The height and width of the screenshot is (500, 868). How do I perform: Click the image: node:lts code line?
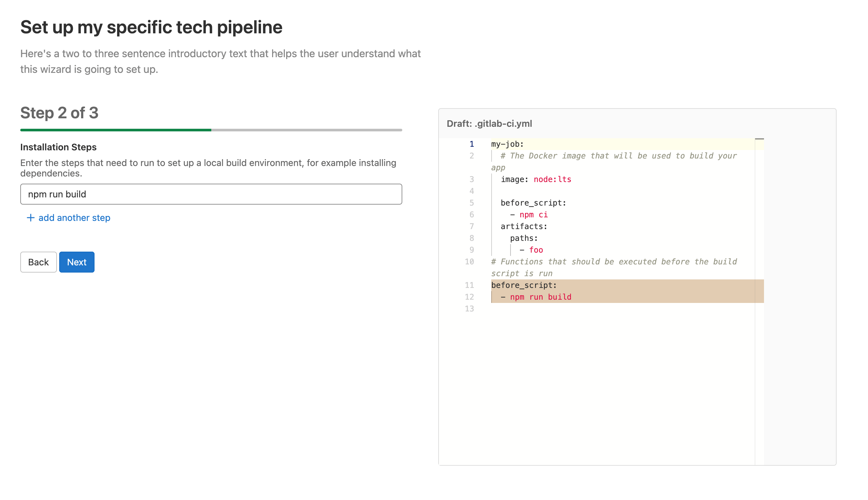tap(536, 179)
